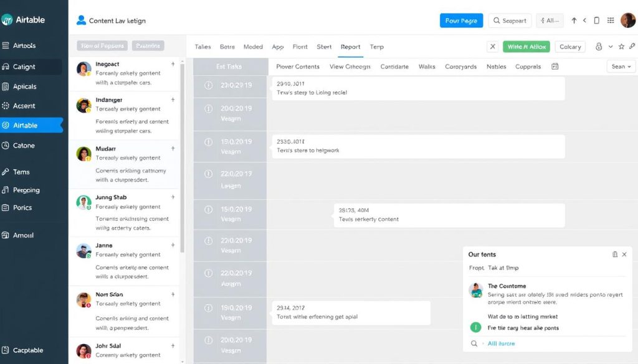Open the Sean dropdown

click(x=621, y=66)
